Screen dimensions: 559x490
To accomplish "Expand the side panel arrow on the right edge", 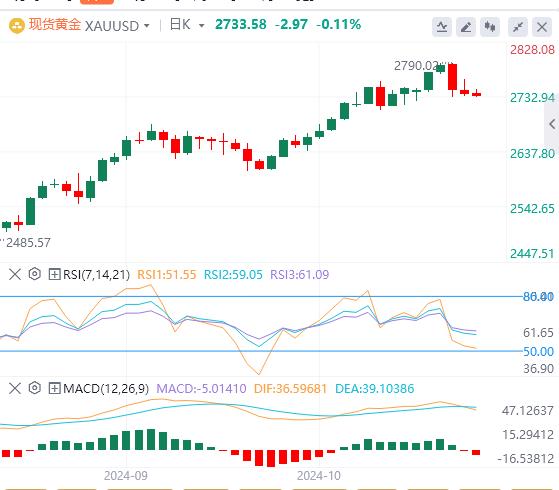I will click(x=552, y=124).
